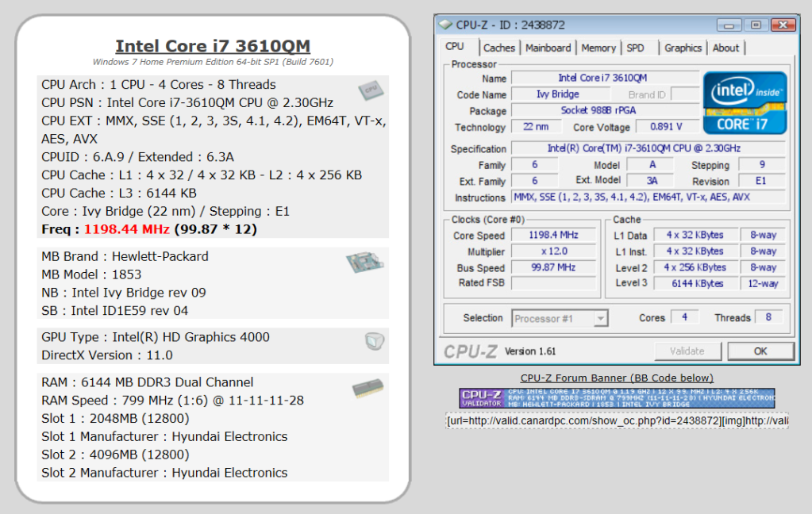Screen dimensions: 812x514
Task: Click the Code Name field Ivy Bridge
Action: click(x=560, y=94)
